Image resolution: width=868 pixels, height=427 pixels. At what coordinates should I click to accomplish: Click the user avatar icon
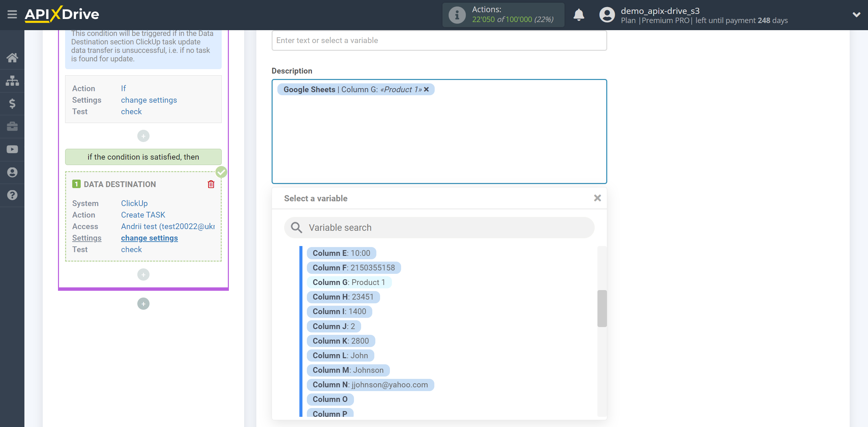(607, 15)
